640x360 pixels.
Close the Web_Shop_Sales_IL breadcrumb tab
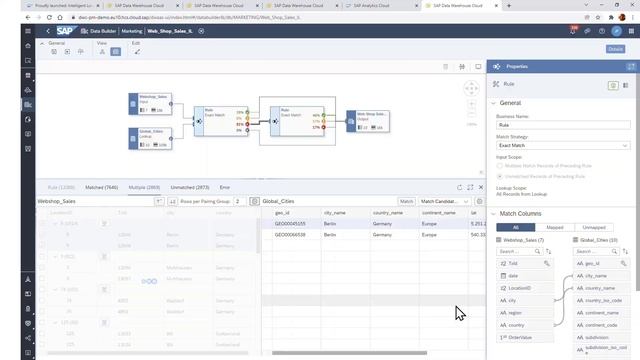pyautogui.click(x=201, y=31)
